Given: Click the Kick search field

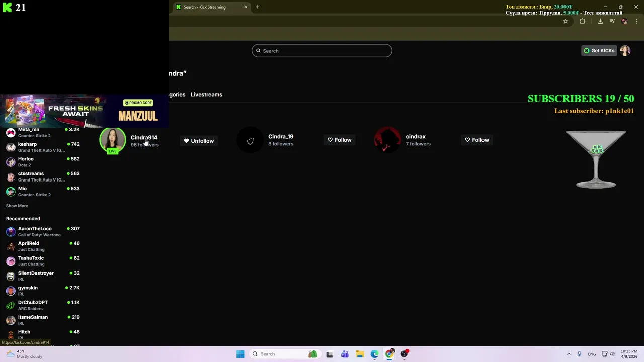Looking at the screenshot, I should coord(322,51).
